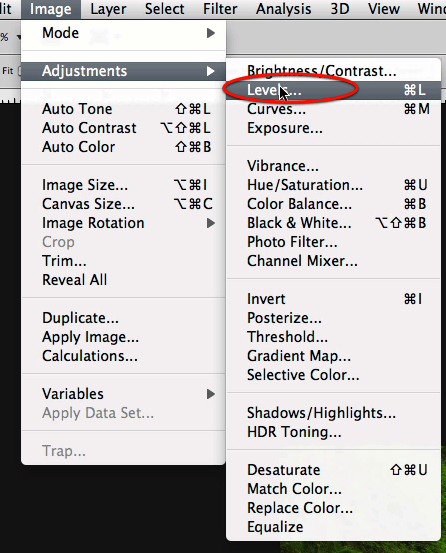Image resolution: width=446 pixels, height=553 pixels.
Task: Choose Auto Contrast
Action: click(x=123, y=128)
